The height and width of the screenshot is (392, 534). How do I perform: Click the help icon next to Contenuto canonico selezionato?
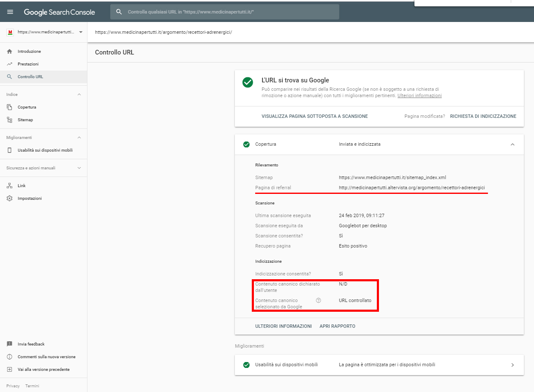pyautogui.click(x=319, y=300)
